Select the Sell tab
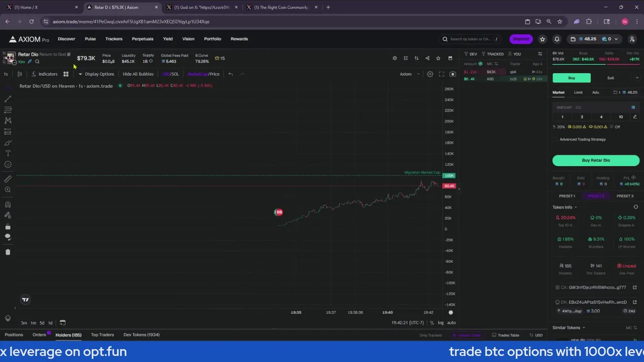644x362 pixels. click(610, 78)
